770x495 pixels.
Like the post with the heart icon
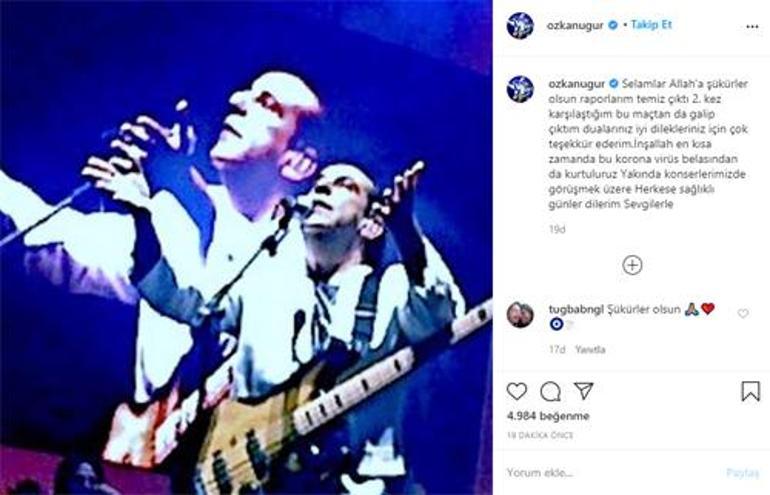pos(517,391)
